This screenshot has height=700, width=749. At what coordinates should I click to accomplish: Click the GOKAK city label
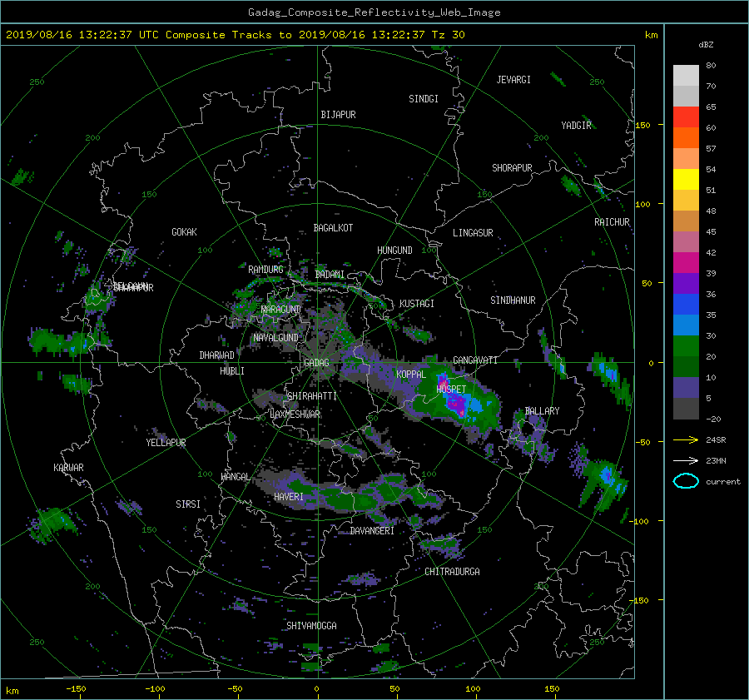[x=184, y=231]
